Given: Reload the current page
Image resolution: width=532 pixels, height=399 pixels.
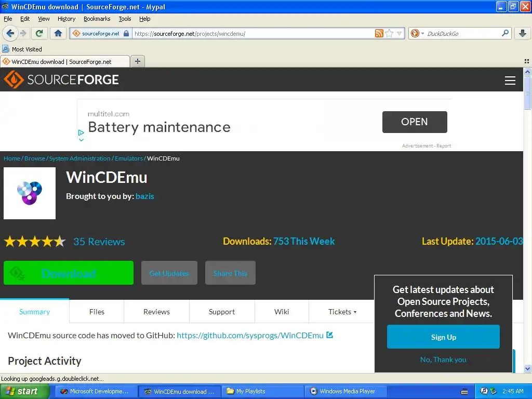Looking at the screenshot, I should point(39,33).
